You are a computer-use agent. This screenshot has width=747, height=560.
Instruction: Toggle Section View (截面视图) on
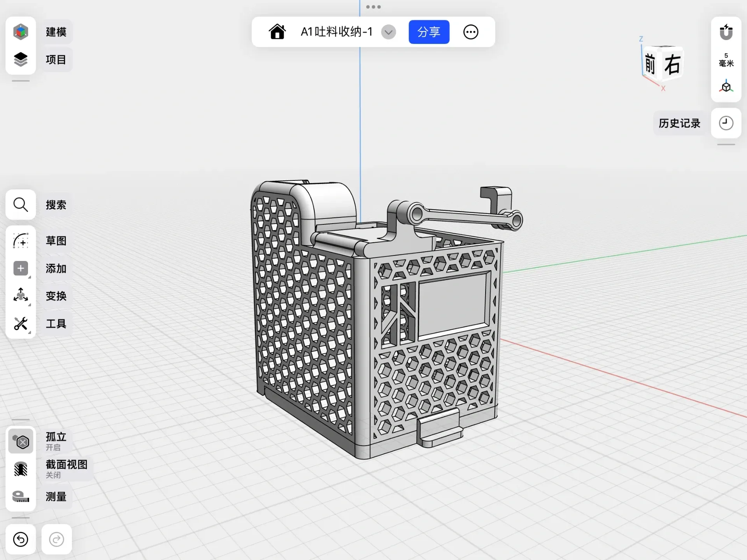tap(21, 469)
